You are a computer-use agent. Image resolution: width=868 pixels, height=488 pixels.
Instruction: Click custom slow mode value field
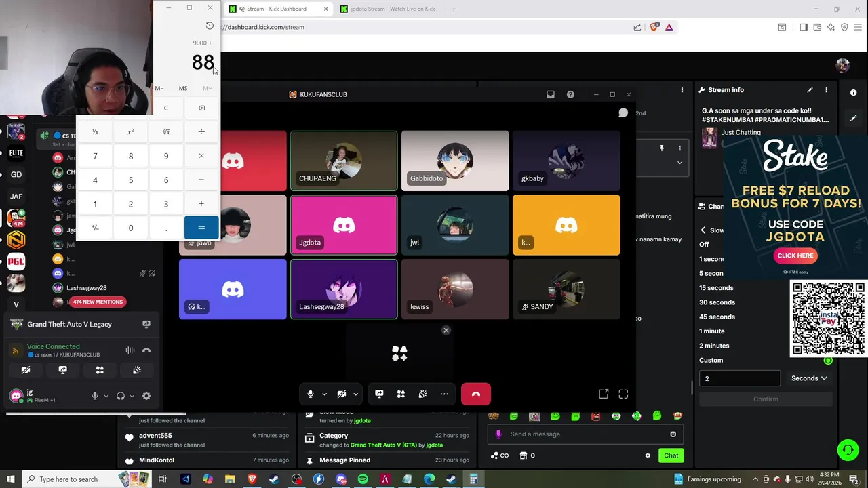tap(740, 378)
